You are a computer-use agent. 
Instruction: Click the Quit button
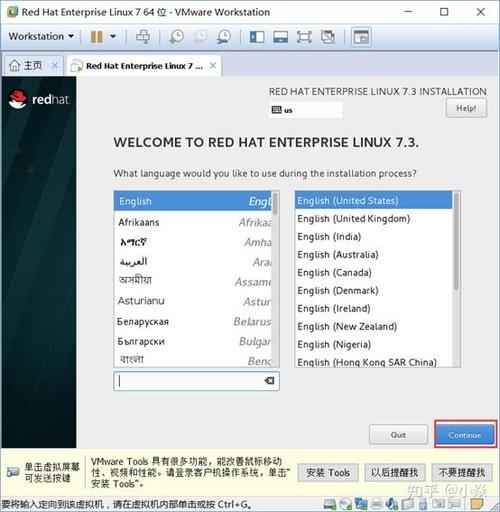398,435
